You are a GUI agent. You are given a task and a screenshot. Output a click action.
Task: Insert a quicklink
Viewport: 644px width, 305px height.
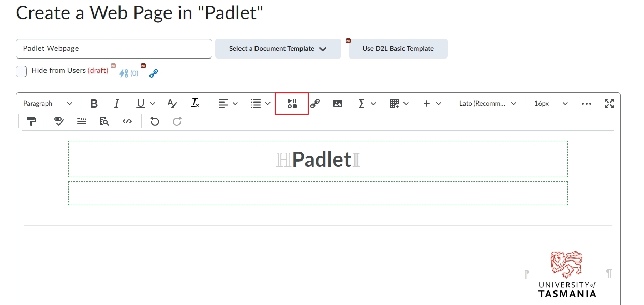pyautogui.click(x=315, y=104)
